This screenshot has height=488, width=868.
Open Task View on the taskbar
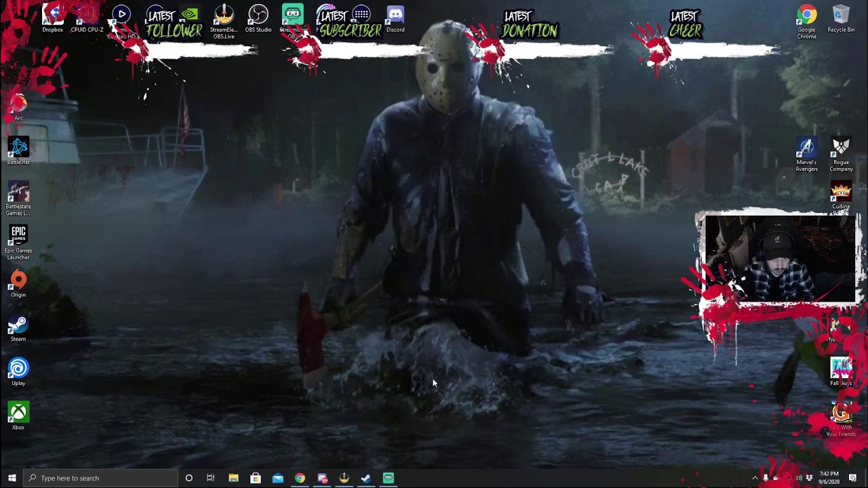(x=210, y=478)
